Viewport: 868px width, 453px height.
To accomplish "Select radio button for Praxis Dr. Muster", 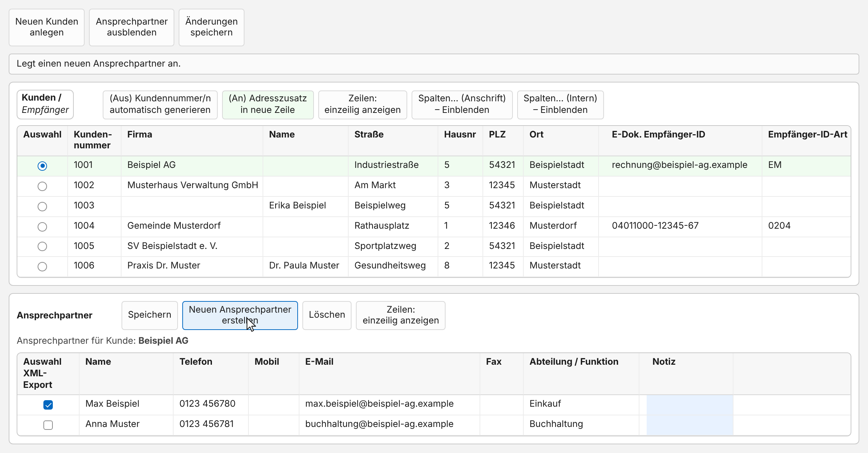I will tap(42, 267).
